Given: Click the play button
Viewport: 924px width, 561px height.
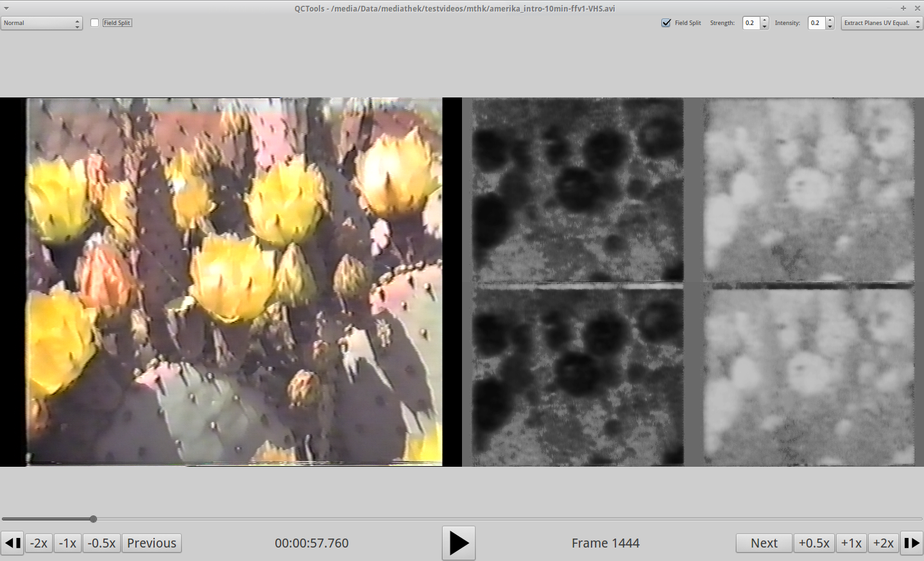Looking at the screenshot, I should (458, 543).
